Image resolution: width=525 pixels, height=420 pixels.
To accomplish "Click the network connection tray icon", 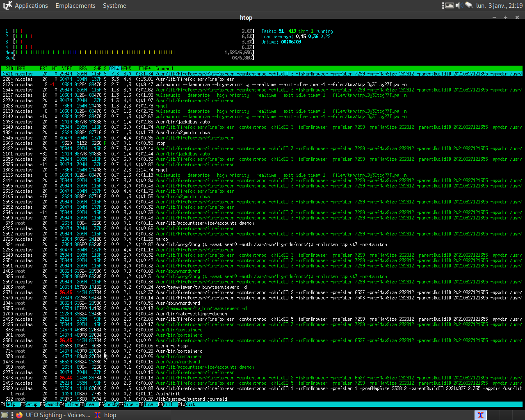I will 469,5.
